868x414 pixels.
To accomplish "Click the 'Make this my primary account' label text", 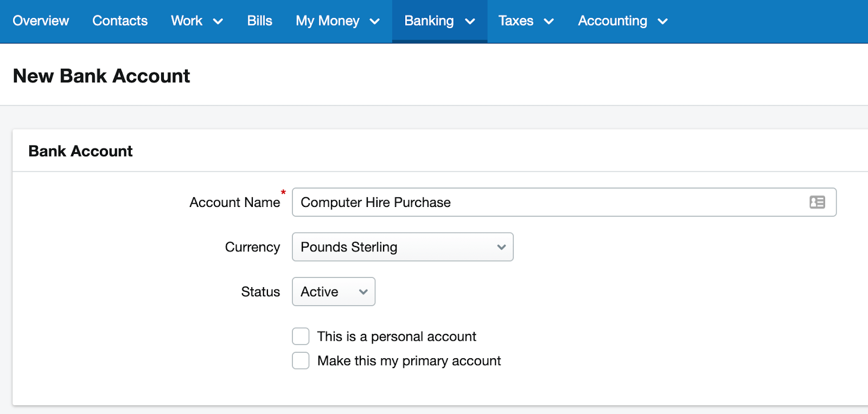I will pos(409,361).
